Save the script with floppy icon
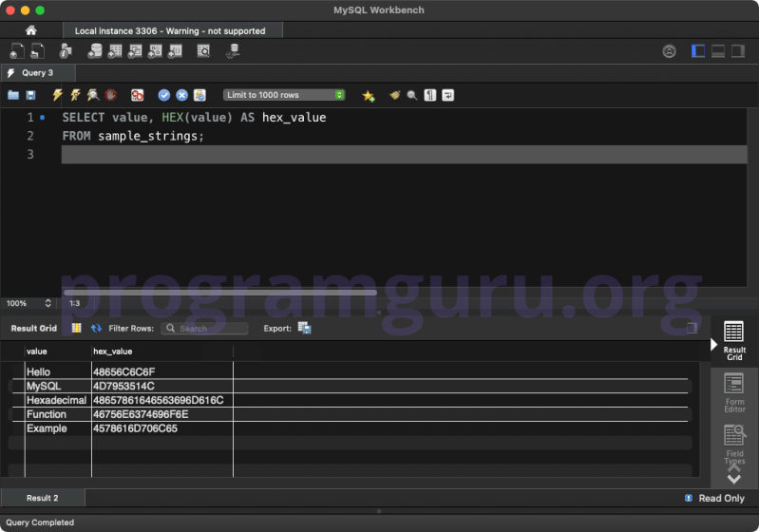759x532 pixels. coord(30,95)
